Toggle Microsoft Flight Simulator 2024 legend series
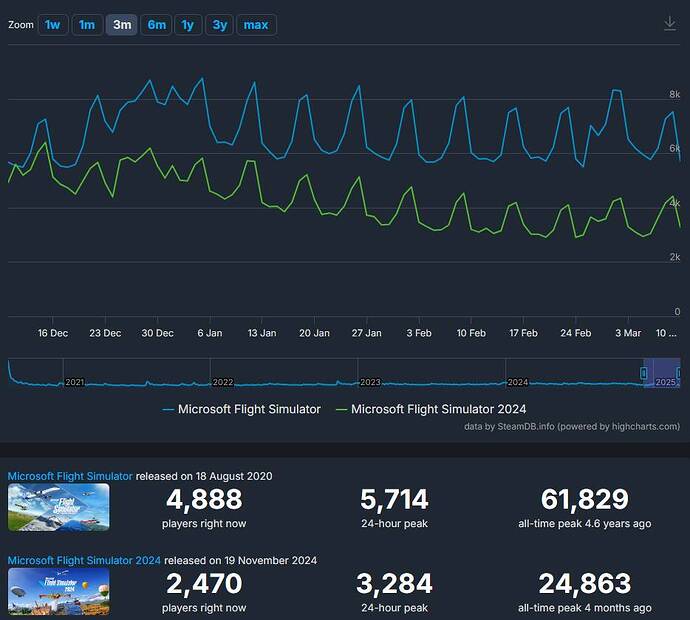 coord(431,409)
